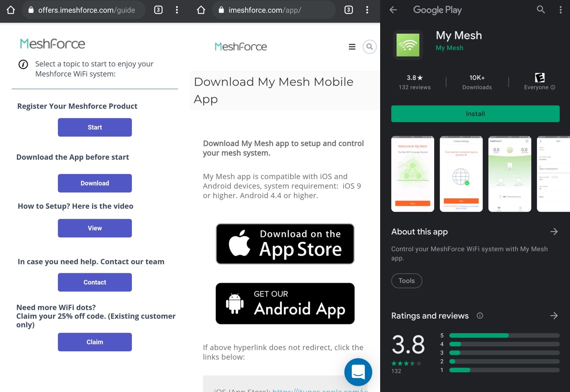Tap the Get Our Android App badge
Viewport: 570px width, 392px height.
[285, 303]
